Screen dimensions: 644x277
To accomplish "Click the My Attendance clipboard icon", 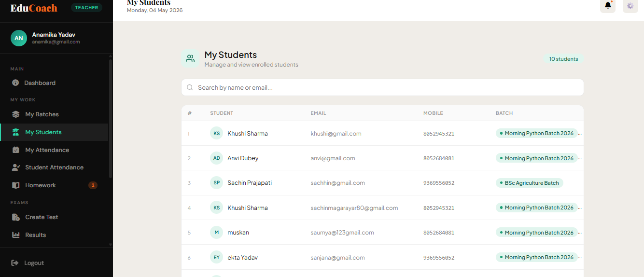I will tap(16, 150).
